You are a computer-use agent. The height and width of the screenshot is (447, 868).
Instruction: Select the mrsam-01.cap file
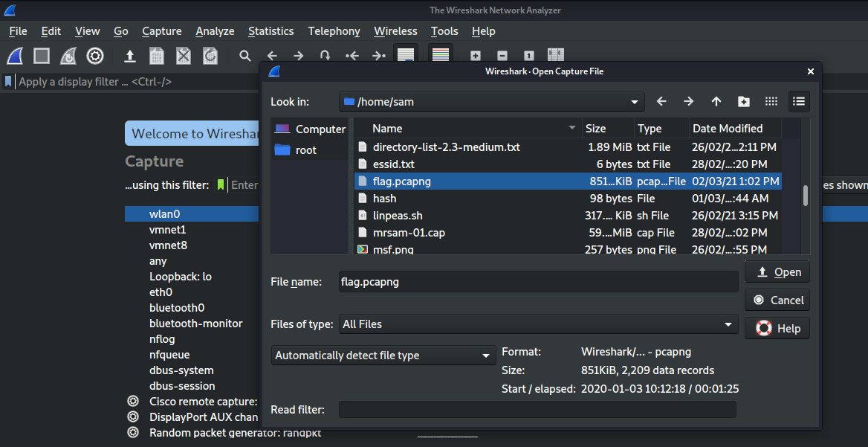coord(568,233)
